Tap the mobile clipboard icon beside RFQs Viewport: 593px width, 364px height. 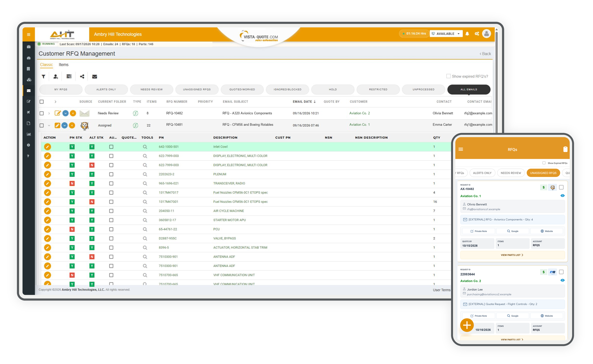click(565, 149)
